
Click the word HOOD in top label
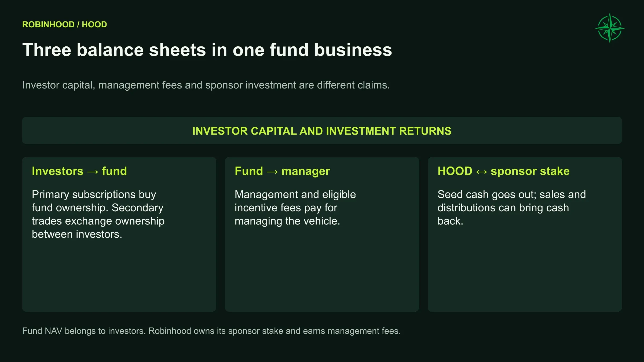click(x=94, y=24)
